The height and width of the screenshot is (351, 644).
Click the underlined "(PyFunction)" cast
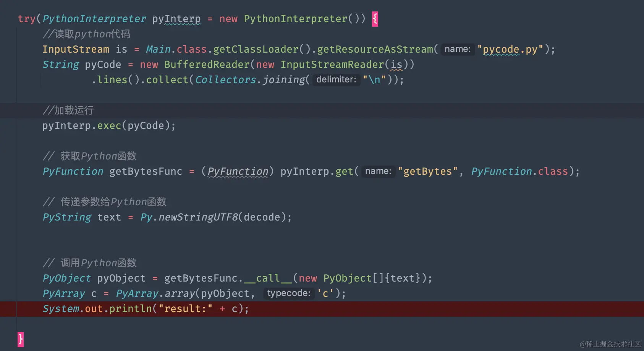pyautogui.click(x=238, y=171)
